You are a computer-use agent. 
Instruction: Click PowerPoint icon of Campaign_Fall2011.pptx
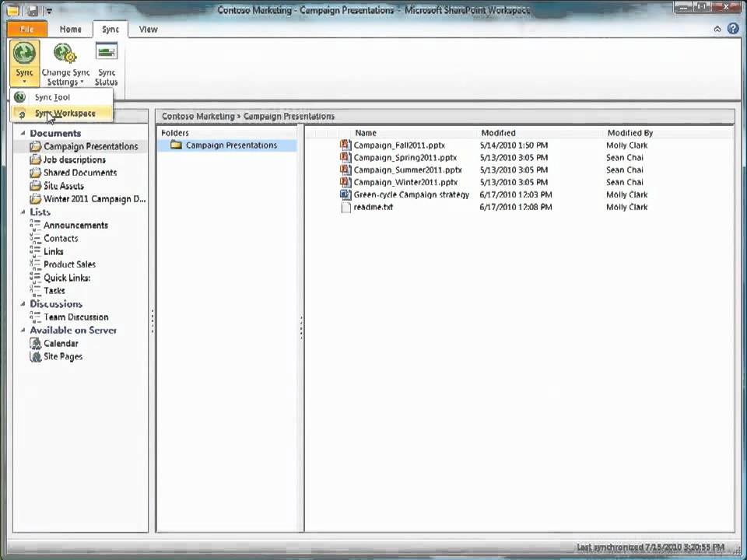(345, 145)
